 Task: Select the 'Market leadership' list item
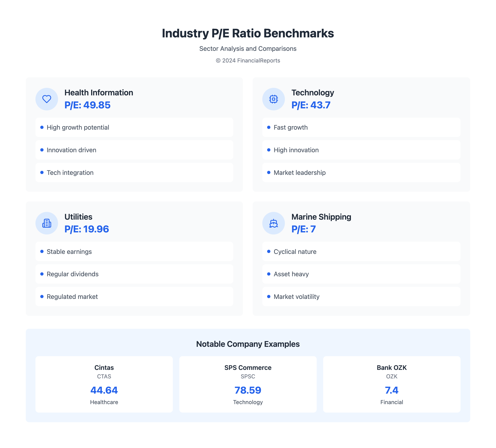361,173
